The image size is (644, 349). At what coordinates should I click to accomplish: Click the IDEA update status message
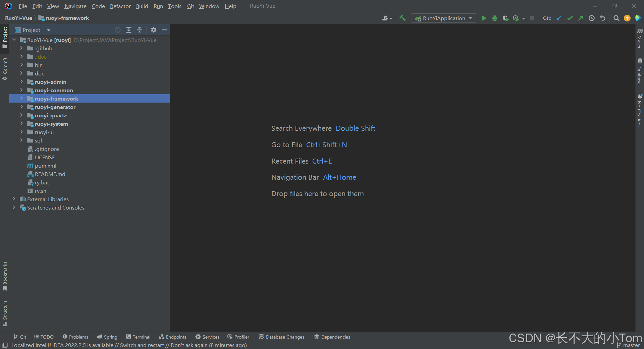[x=129, y=345]
